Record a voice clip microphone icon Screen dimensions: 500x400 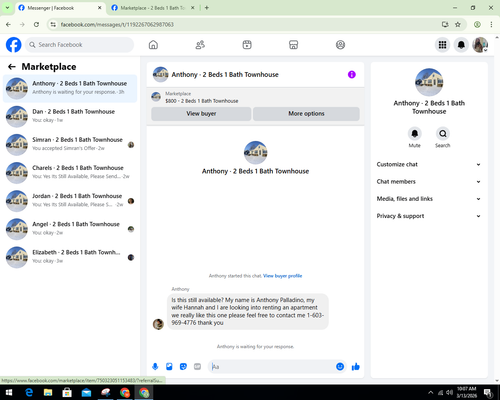coord(155,367)
